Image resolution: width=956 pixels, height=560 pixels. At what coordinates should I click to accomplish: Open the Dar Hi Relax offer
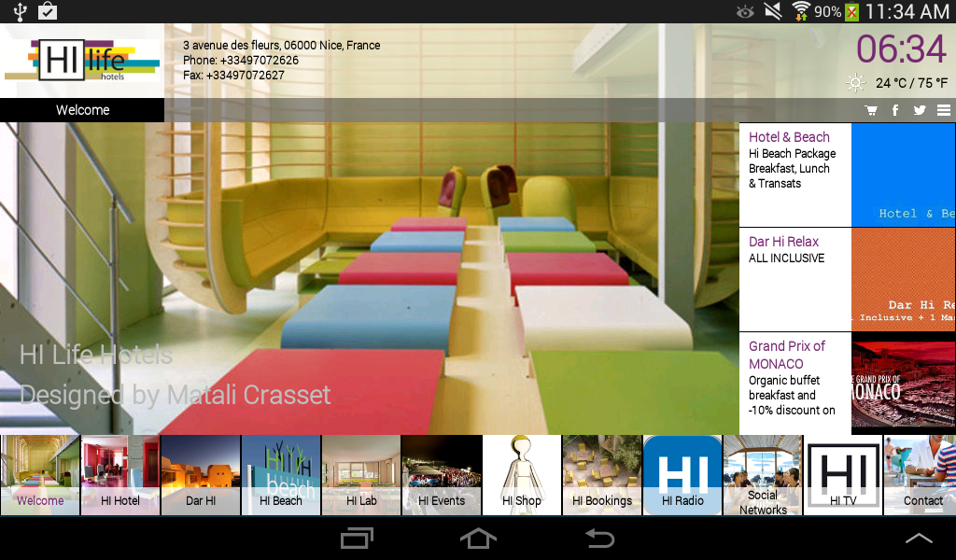point(848,280)
